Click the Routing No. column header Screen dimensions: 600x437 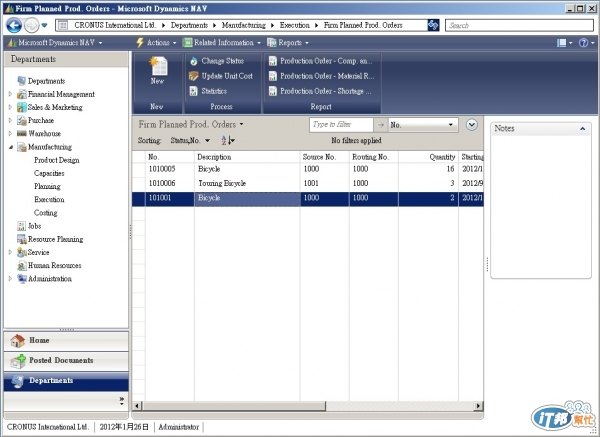[x=373, y=157]
